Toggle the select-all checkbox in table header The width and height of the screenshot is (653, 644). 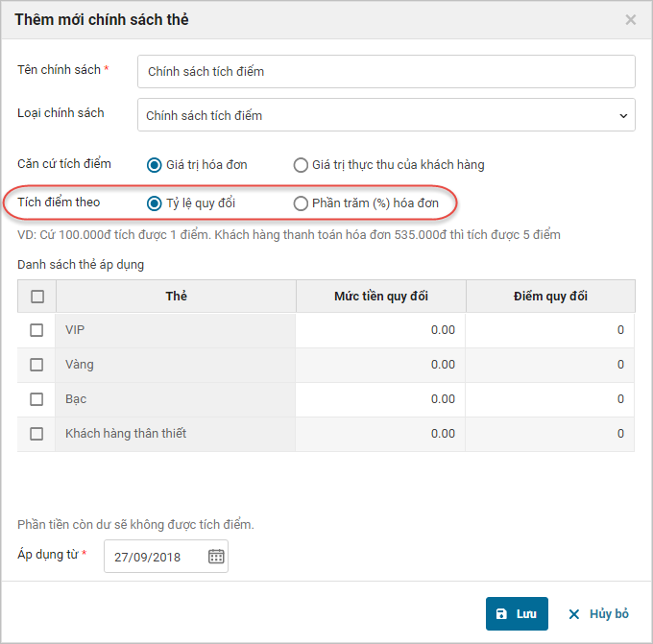tap(36, 297)
